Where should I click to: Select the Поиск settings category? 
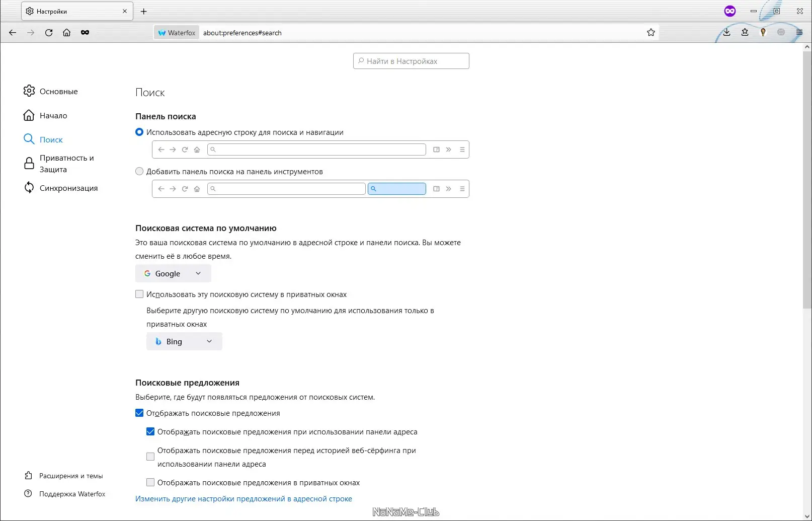coord(43,139)
